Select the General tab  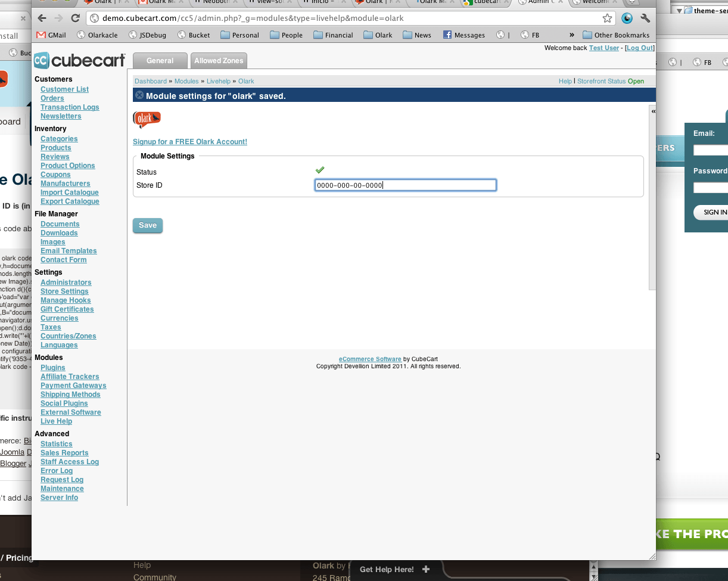[160, 61]
